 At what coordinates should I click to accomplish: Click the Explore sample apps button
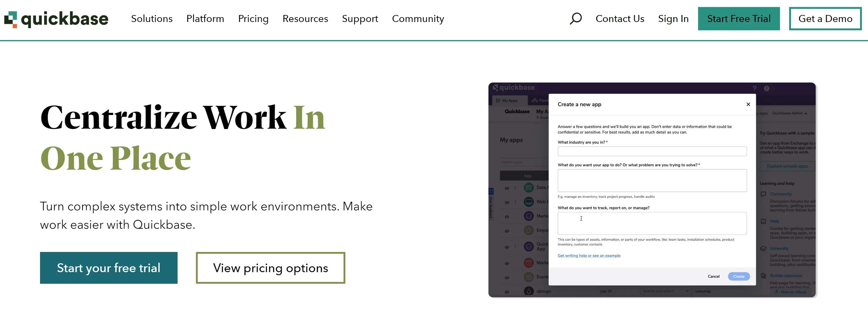point(787,166)
